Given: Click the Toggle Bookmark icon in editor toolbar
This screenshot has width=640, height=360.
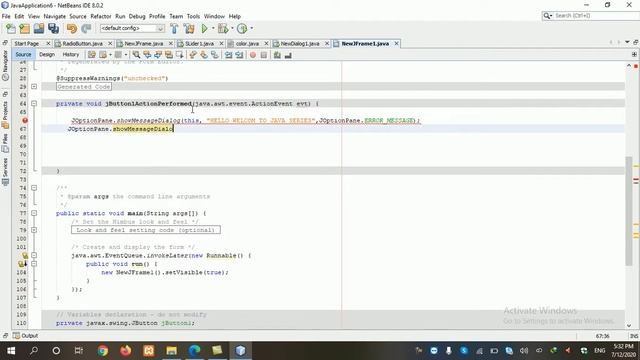Looking at the screenshot, I should coord(215,55).
